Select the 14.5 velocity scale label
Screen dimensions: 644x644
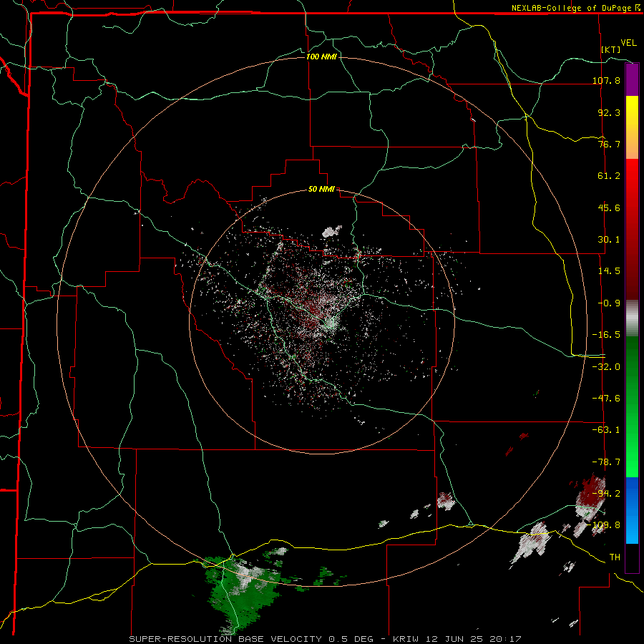609,271
